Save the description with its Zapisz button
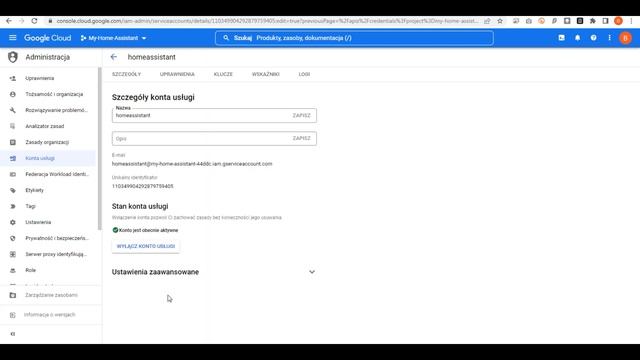Screen dimensions: 640x360 [x=302, y=138]
